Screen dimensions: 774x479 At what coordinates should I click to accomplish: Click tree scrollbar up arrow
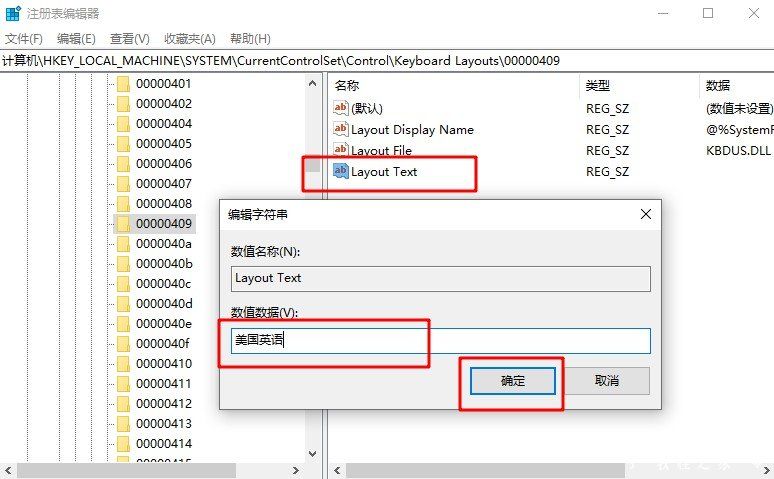tap(312, 83)
